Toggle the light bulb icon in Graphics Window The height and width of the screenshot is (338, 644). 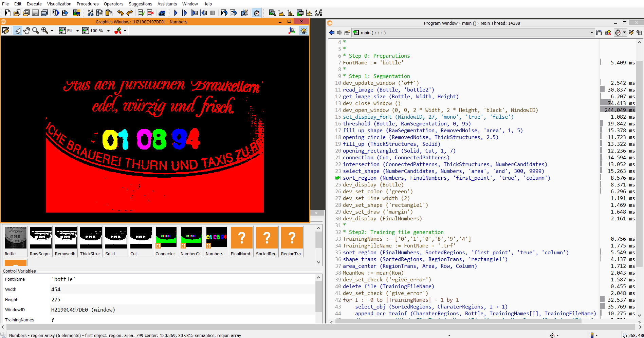[x=304, y=31]
